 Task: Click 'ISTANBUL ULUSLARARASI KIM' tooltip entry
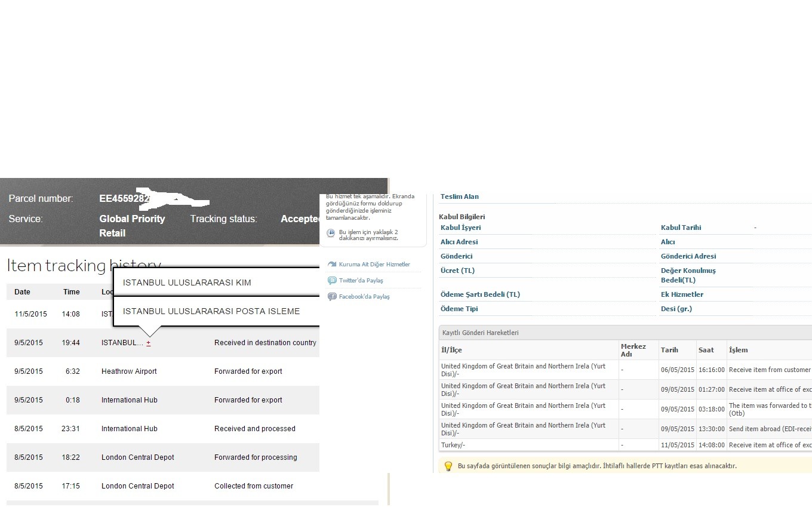click(x=187, y=283)
